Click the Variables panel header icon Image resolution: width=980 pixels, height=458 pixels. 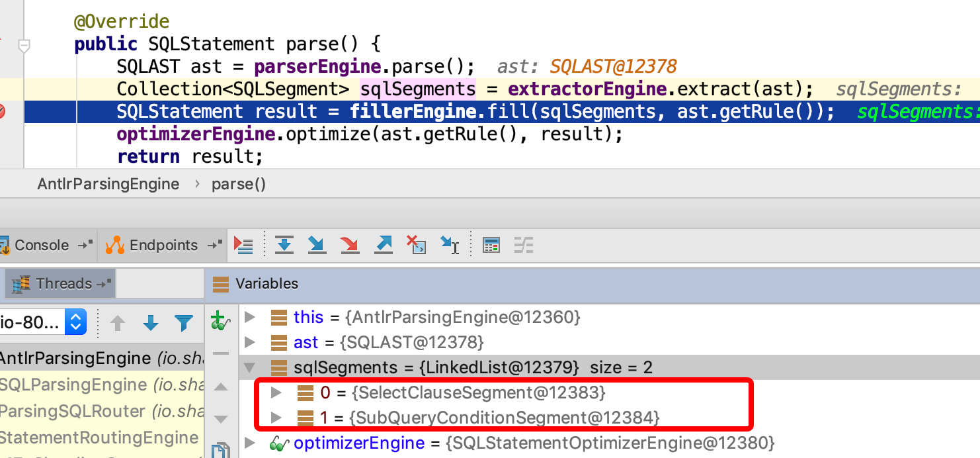(220, 284)
